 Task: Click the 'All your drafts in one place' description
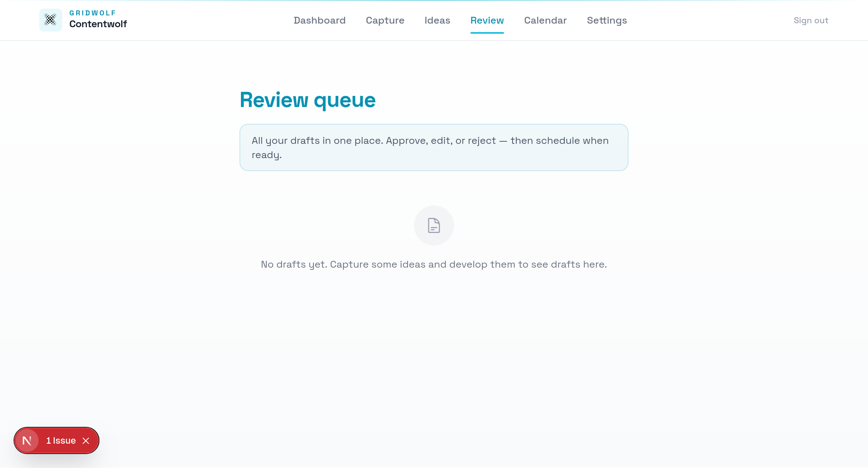pyautogui.click(x=434, y=147)
